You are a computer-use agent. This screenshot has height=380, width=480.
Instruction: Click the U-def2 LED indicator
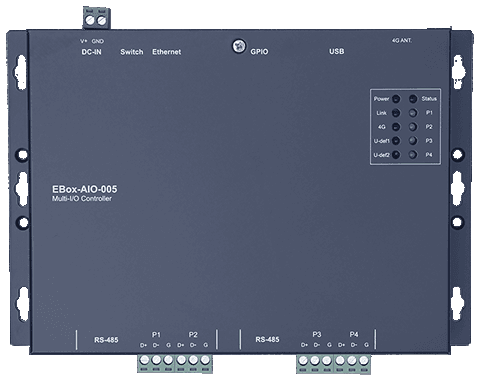click(x=396, y=155)
